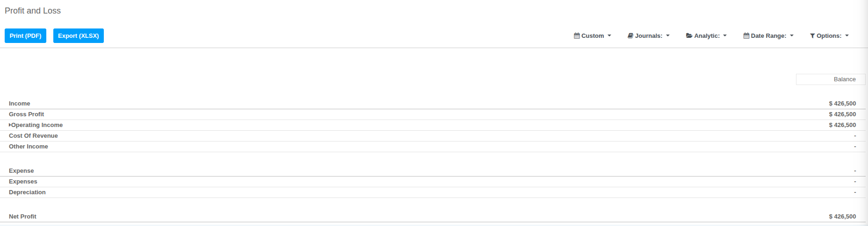
Task: Open the Analytic filter dropdown
Action: pyautogui.click(x=706, y=36)
